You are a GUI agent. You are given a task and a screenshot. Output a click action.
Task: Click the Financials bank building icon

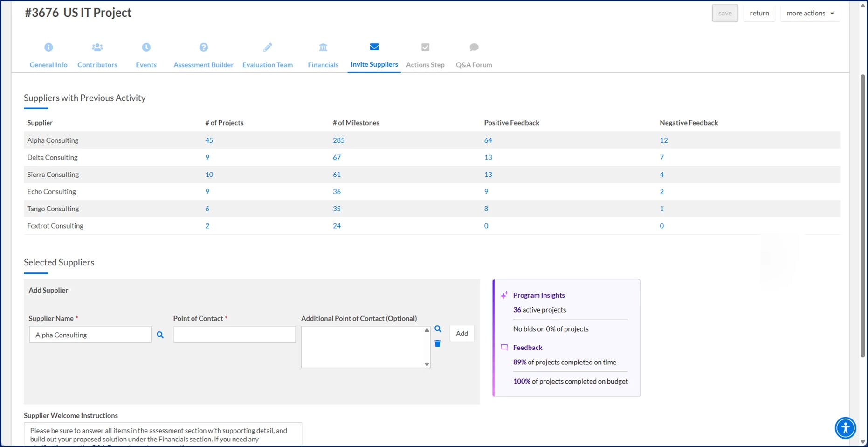(323, 47)
